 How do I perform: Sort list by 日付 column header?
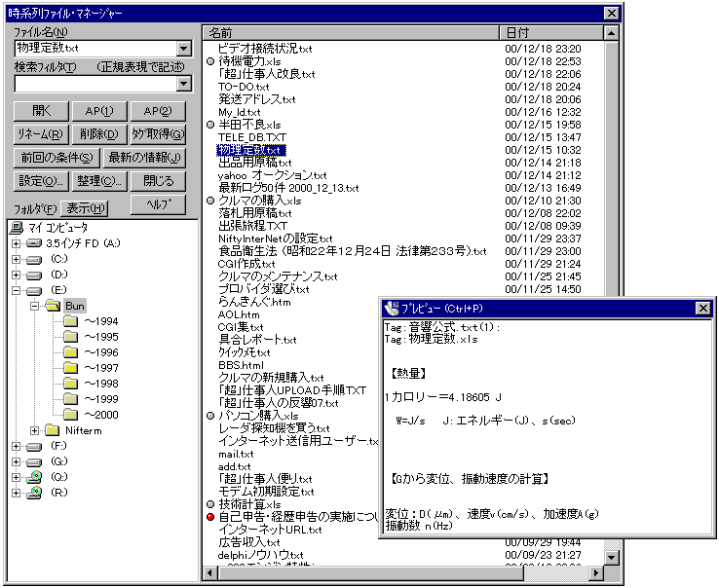551,33
